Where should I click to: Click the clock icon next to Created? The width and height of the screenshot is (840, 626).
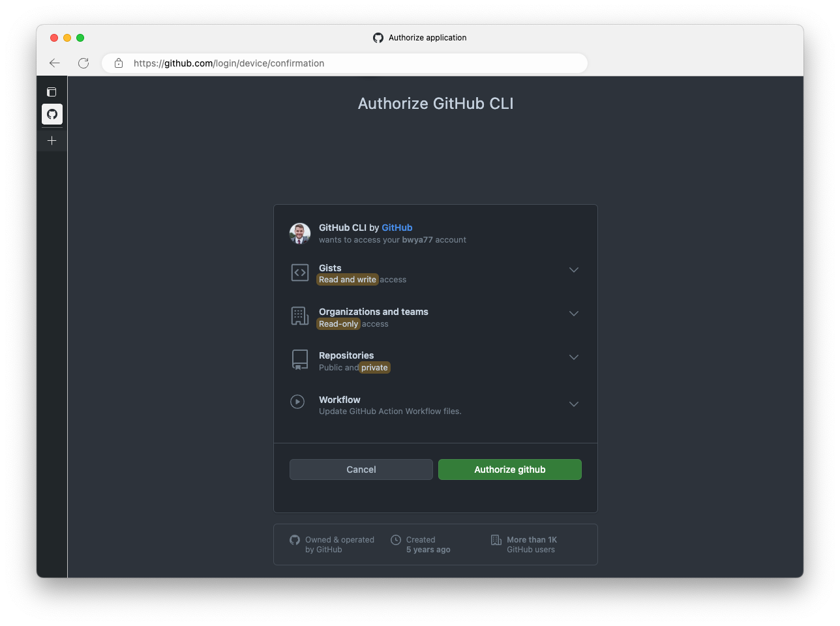396,540
